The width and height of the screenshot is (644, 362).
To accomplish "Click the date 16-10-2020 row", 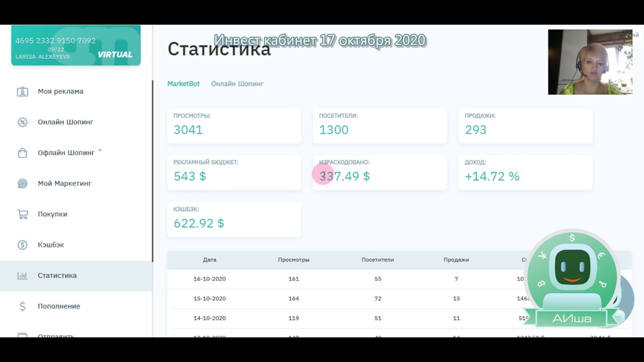I will [210, 279].
